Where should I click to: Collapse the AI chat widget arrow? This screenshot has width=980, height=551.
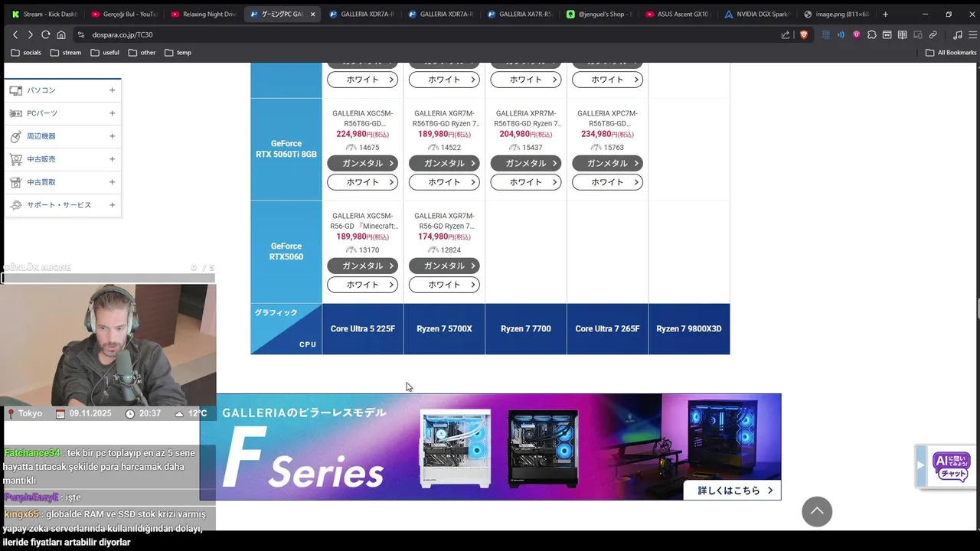[921, 465]
